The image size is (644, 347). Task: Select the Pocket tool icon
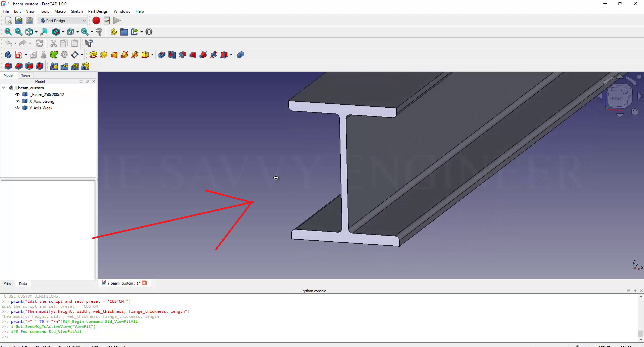click(x=161, y=55)
